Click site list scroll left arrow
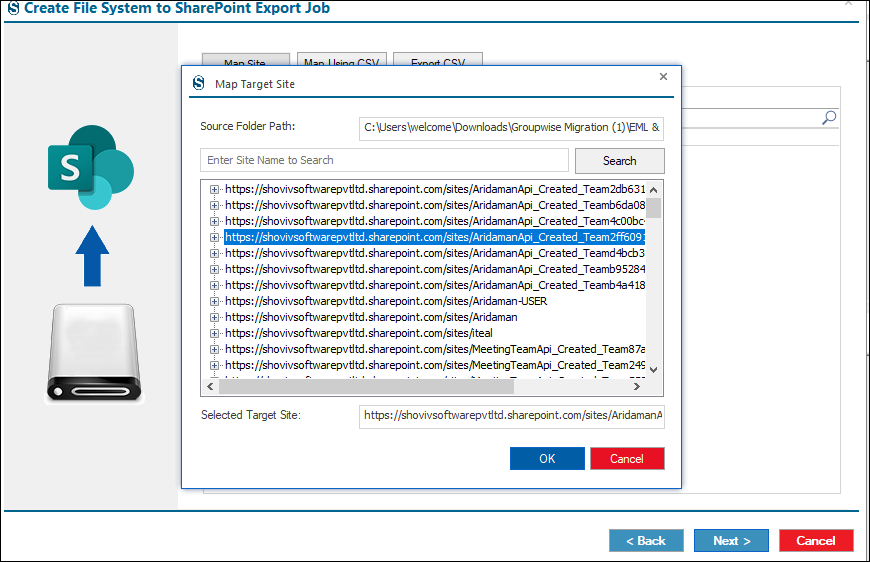This screenshot has height=562, width=870. (x=210, y=387)
